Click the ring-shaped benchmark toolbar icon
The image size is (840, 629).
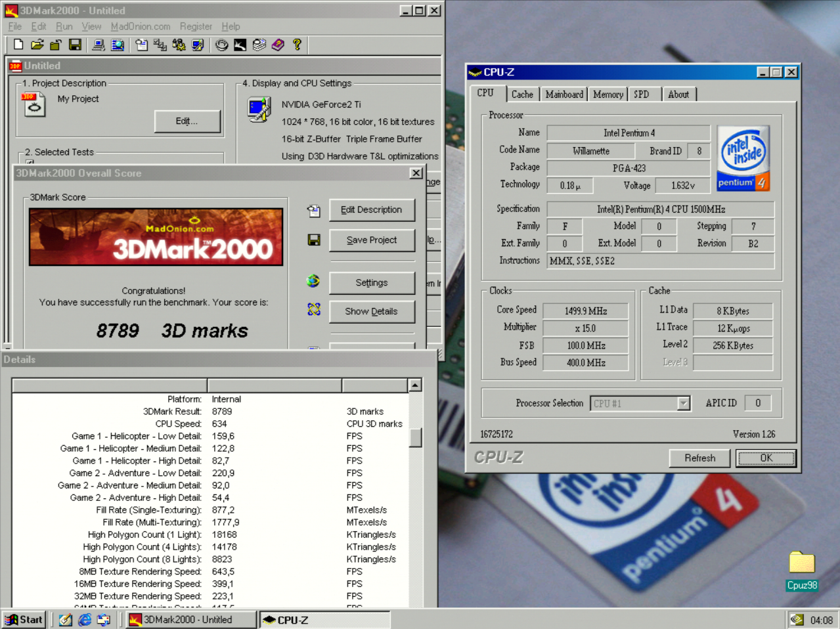(222, 45)
